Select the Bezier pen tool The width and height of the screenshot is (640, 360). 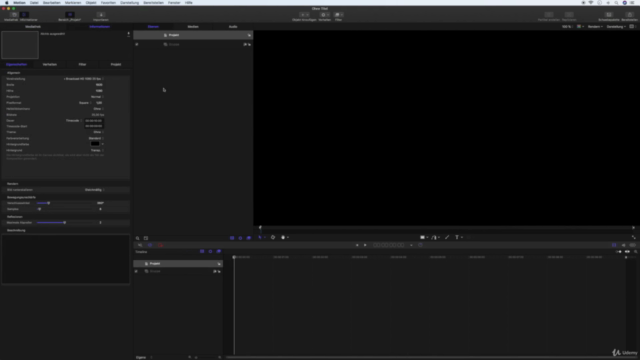(434, 237)
